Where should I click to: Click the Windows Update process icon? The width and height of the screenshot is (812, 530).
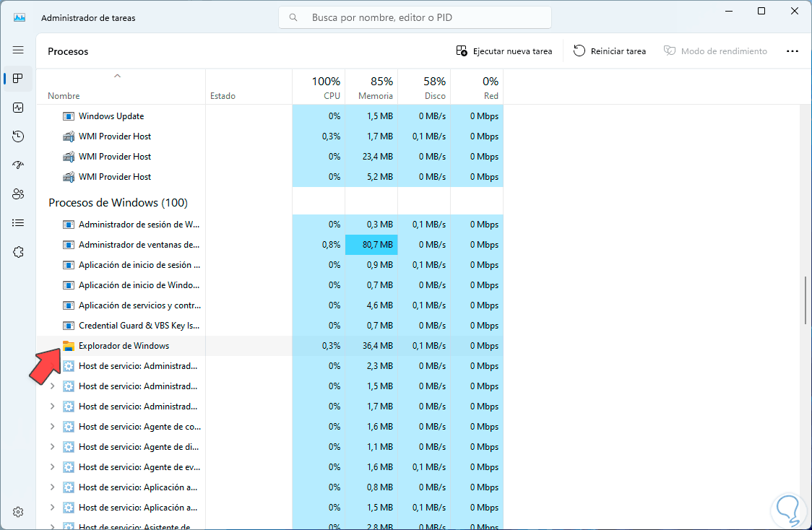click(x=69, y=116)
